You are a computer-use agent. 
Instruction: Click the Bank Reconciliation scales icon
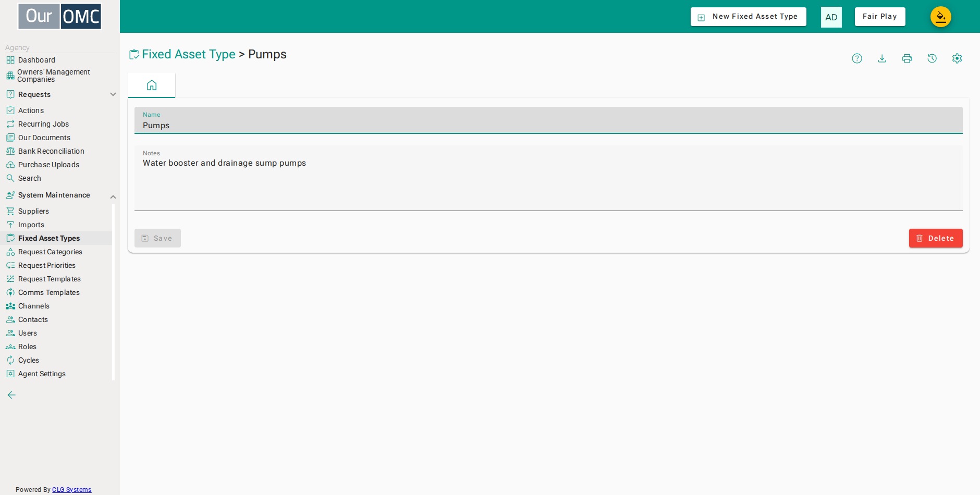coord(10,151)
